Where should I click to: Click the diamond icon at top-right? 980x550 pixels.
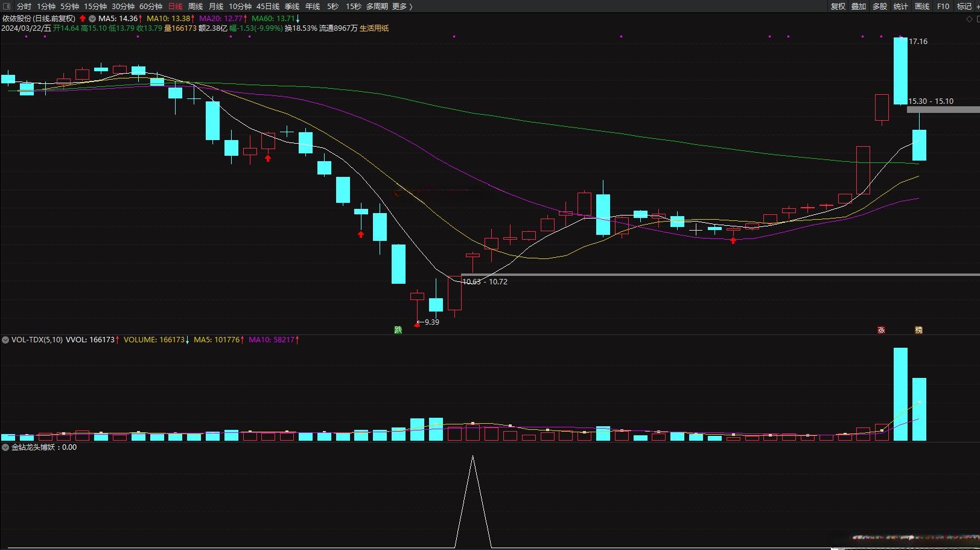point(970,19)
